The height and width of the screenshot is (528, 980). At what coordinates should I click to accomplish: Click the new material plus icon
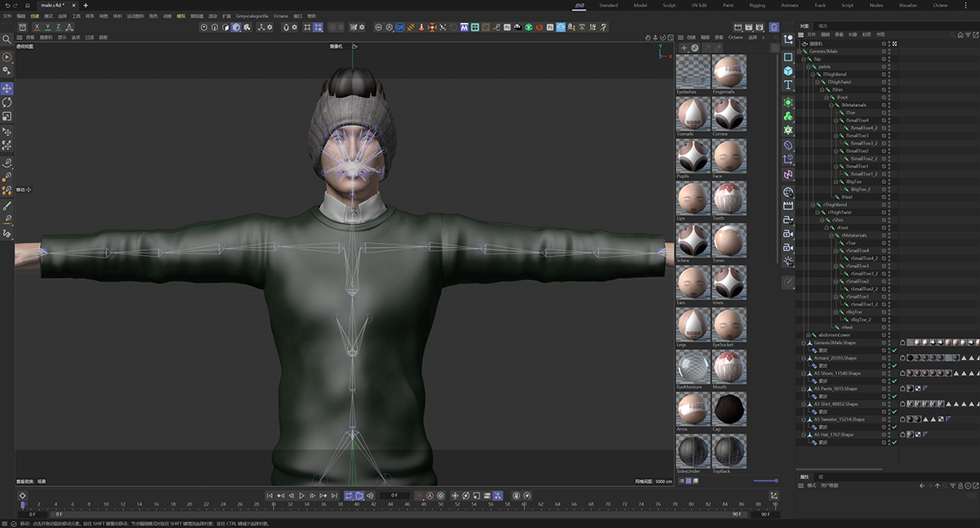684,48
